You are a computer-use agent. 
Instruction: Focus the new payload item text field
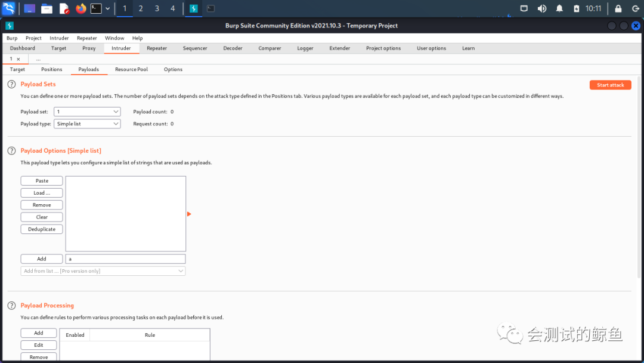[126, 259]
